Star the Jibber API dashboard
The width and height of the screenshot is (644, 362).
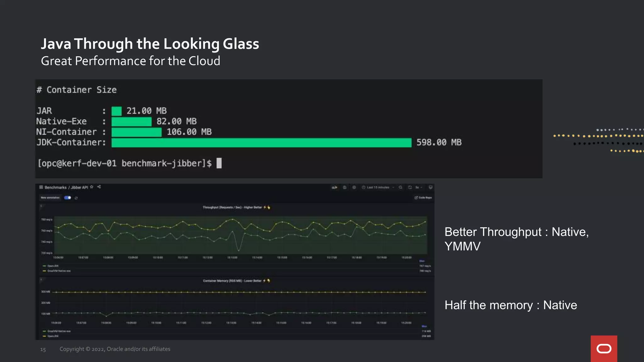[92, 187]
